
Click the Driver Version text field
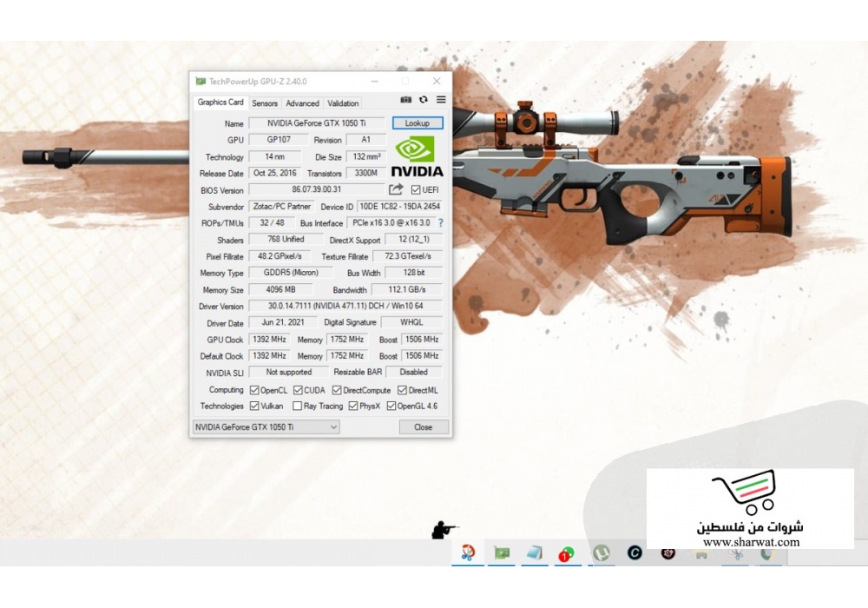[345, 306]
